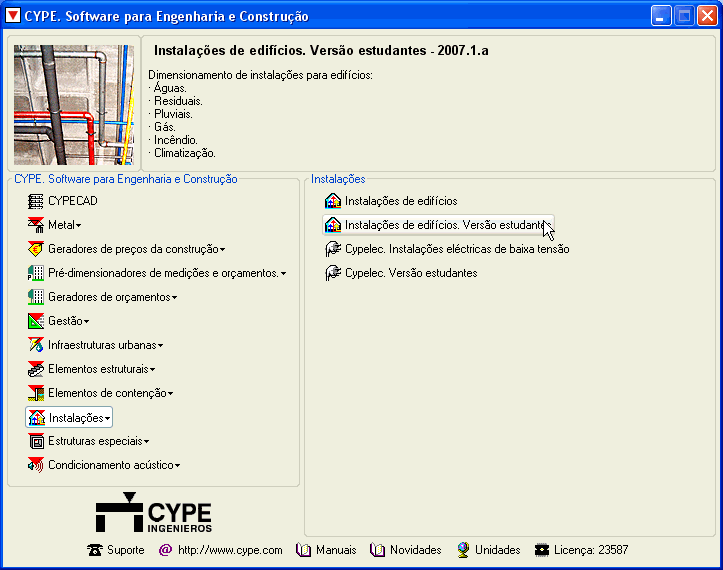Image resolution: width=723 pixels, height=570 pixels.
Task: Click the red CYPE icon in title bar
Action: 13,16
